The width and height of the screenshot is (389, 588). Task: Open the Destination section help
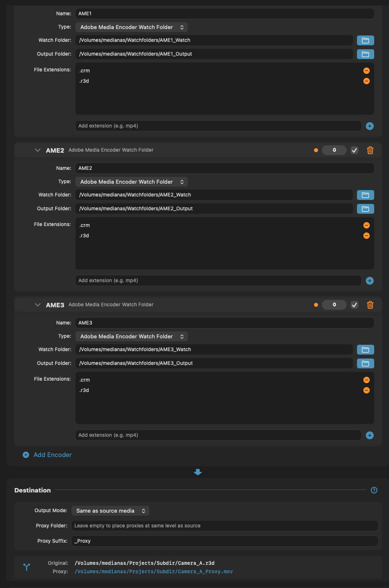click(374, 490)
